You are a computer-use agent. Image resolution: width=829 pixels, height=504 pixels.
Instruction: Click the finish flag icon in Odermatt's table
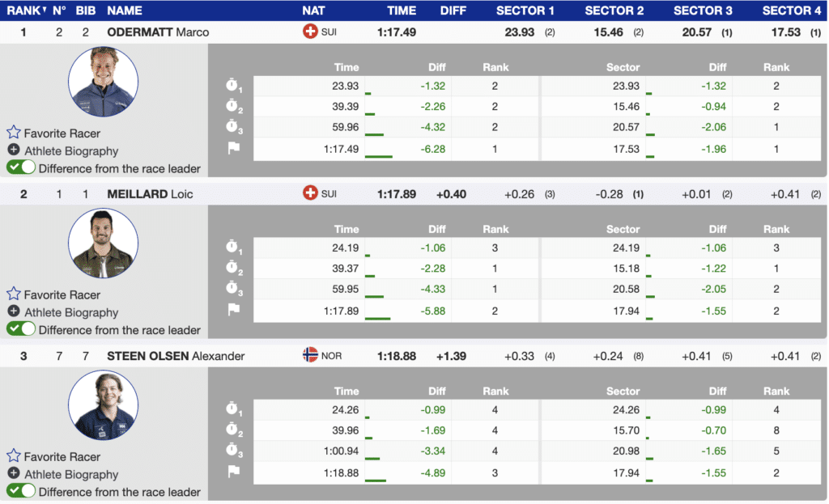point(233,149)
